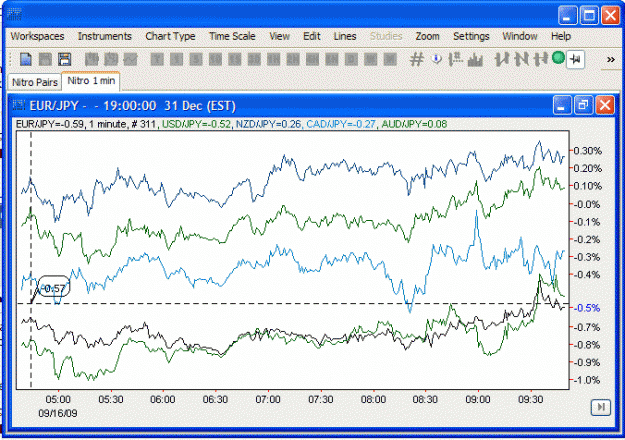Click the -1.0% label on the price axis
Image resolution: width=625 pixels, height=440 pixels.
point(587,380)
